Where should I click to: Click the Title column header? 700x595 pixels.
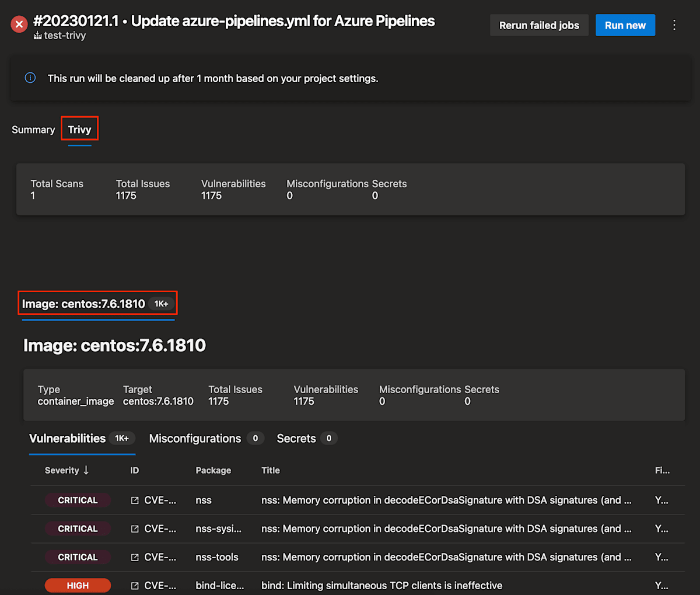271,470
